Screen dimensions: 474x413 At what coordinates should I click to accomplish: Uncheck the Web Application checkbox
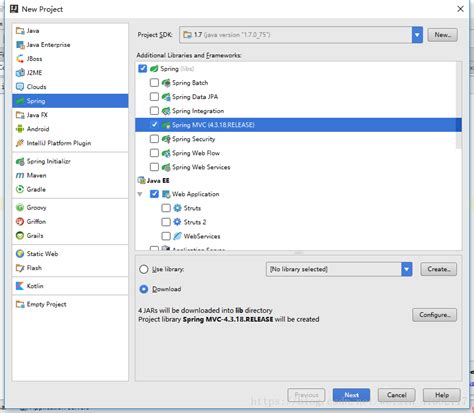coord(154,194)
